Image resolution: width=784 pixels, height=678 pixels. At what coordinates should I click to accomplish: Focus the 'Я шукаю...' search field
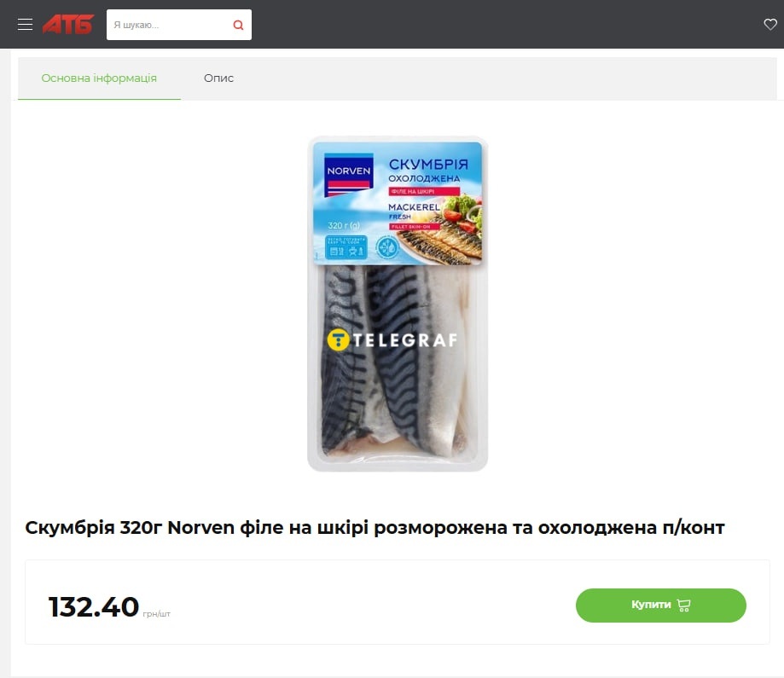pos(167,25)
